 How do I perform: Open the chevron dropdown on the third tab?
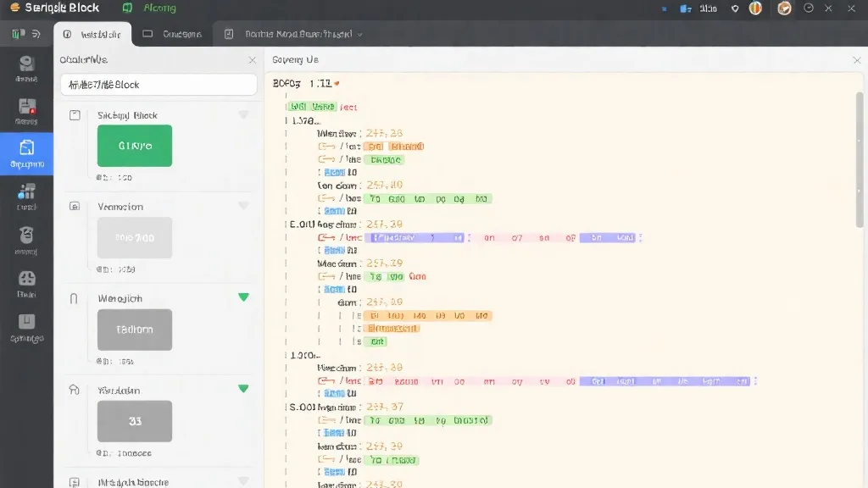pos(359,34)
